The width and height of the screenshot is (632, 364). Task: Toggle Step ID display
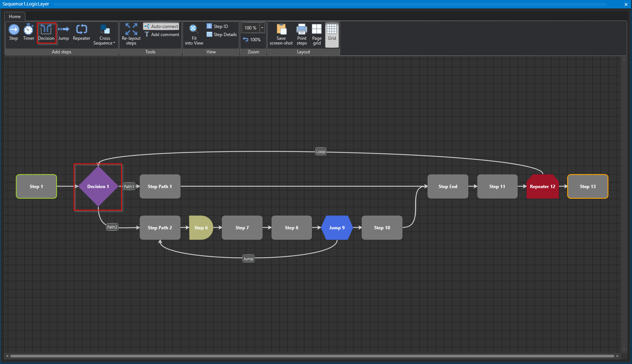217,26
